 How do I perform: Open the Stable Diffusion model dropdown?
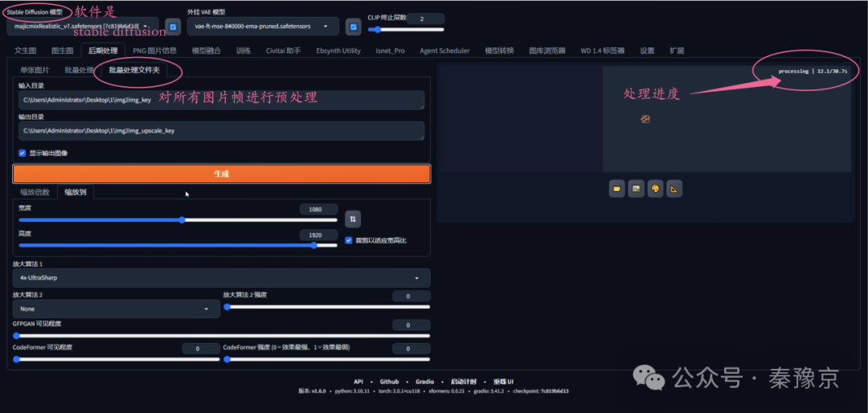pyautogui.click(x=83, y=26)
